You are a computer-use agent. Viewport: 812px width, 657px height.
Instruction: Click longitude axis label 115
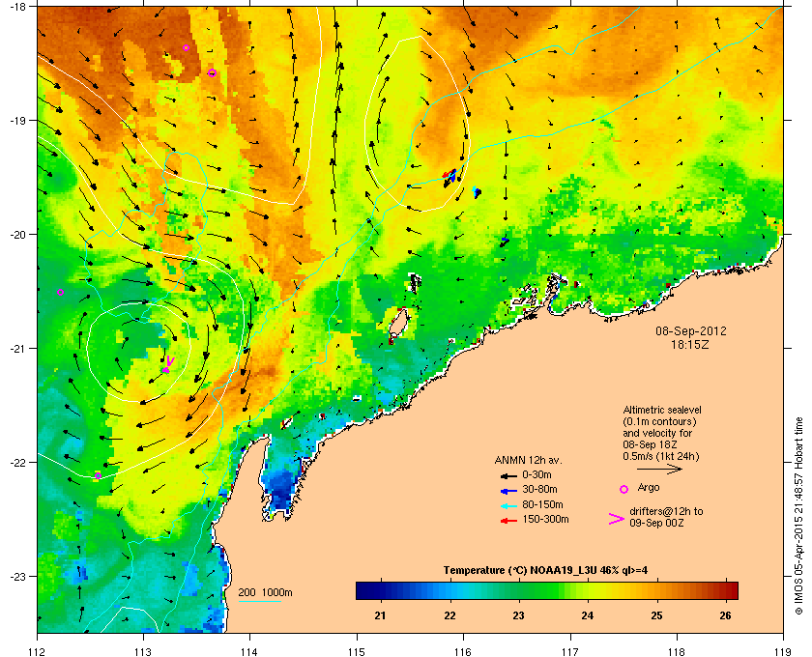coord(357,651)
